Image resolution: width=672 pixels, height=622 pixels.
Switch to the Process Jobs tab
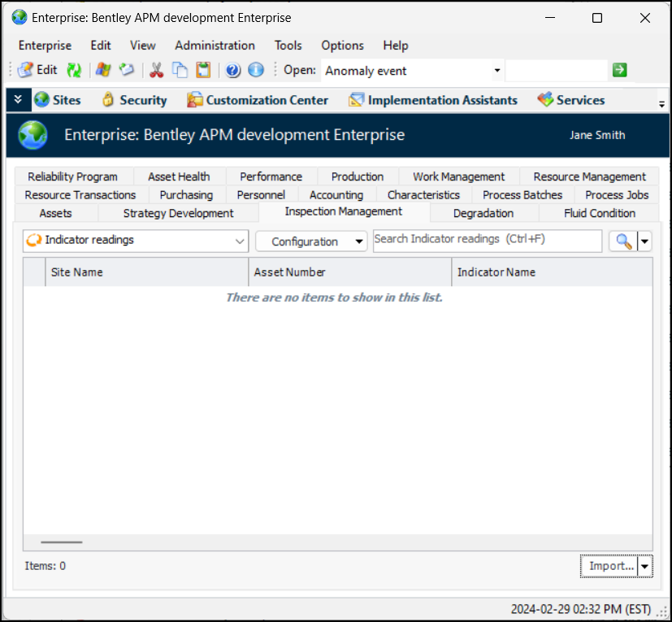[617, 195]
